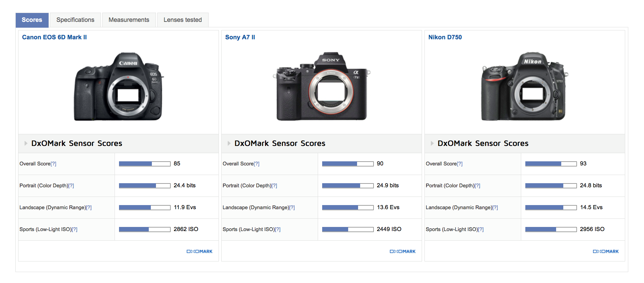
Task: Click Sony's Sports Low-Light ISO [?] help link
Action: tap(278, 229)
